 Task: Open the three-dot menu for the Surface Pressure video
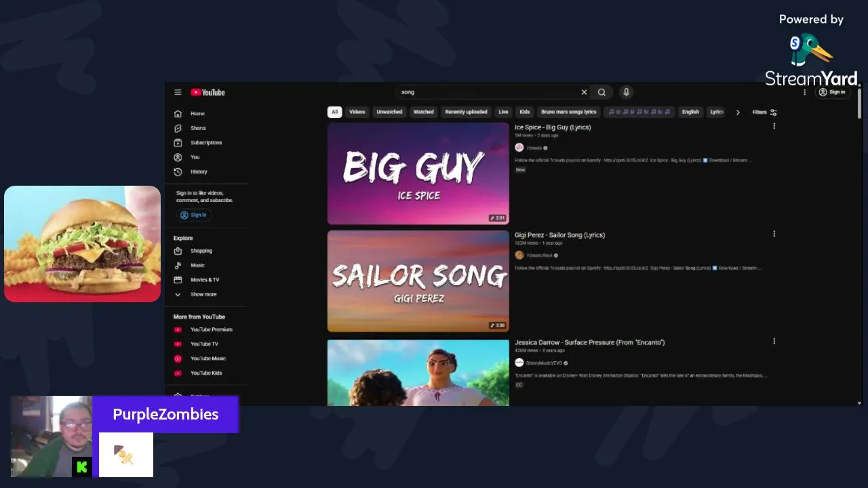point(774,342)
